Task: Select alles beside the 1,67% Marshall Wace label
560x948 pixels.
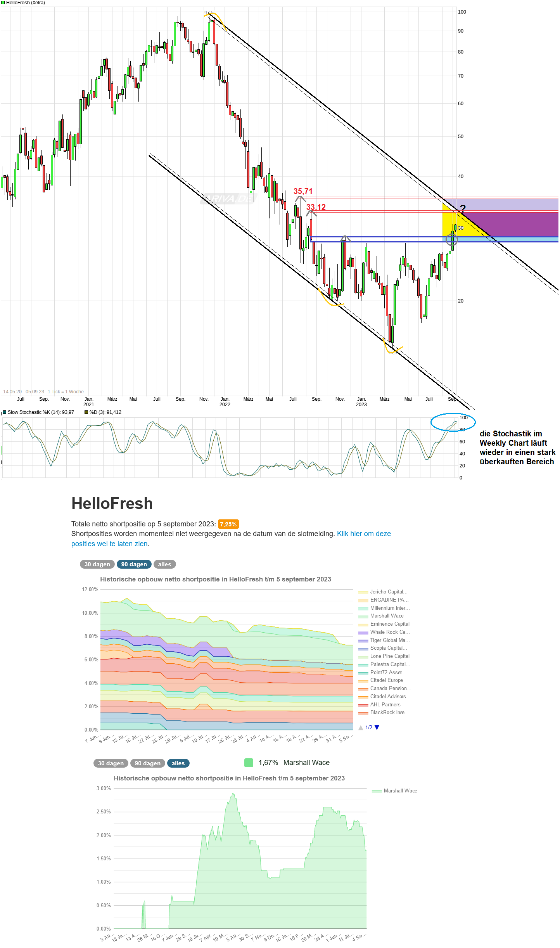Action: click(x=178, y=763)
